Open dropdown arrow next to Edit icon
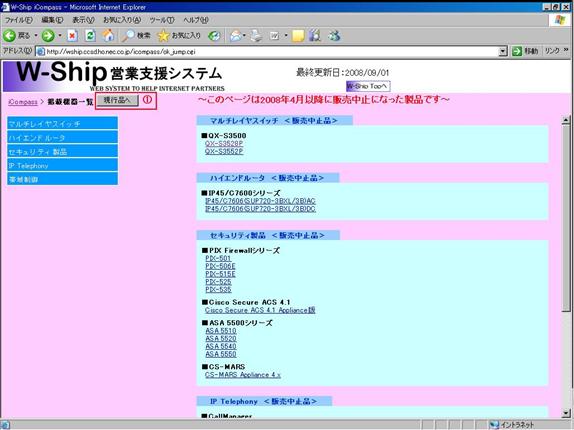 coord(286,35)
